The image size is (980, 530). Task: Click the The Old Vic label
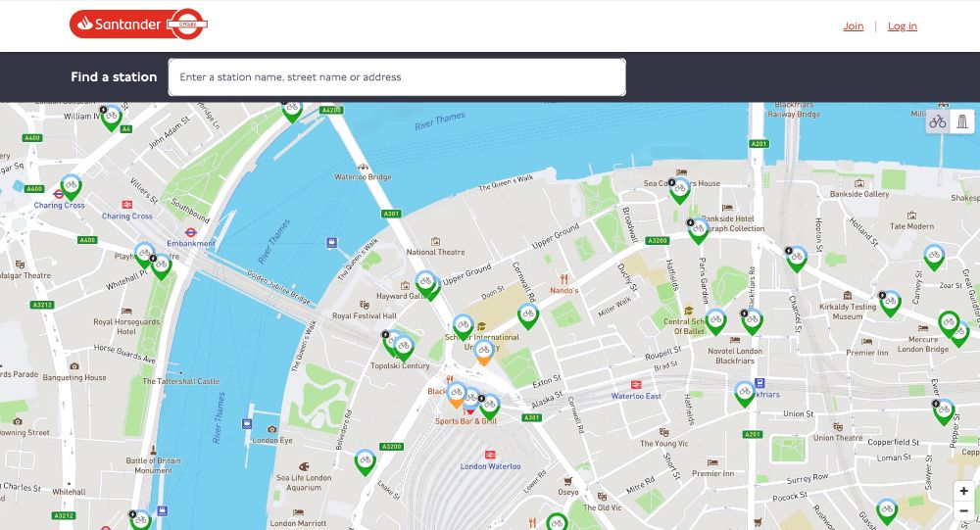pos(603,507)
